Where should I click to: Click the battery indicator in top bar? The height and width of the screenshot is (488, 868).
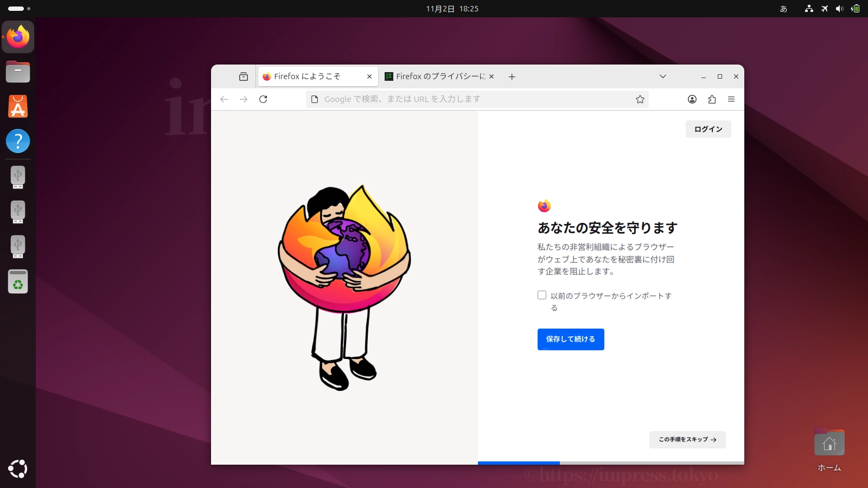click(855, 9)
